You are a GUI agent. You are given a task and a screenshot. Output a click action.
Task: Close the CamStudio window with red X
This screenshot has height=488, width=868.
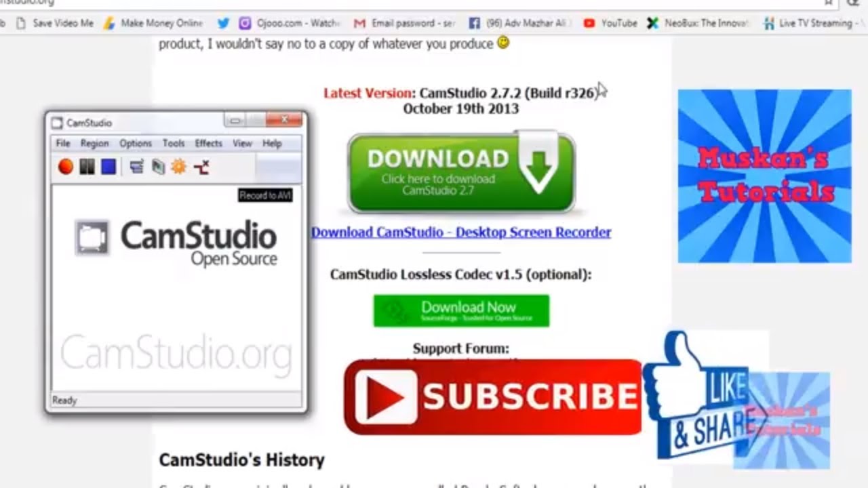[284, 120]
